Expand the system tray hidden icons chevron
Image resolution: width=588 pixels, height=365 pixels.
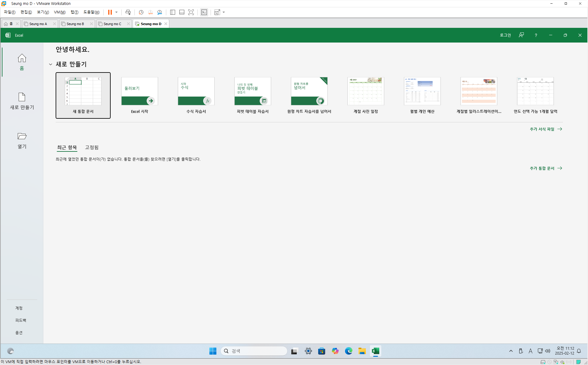tap(511, 351)
